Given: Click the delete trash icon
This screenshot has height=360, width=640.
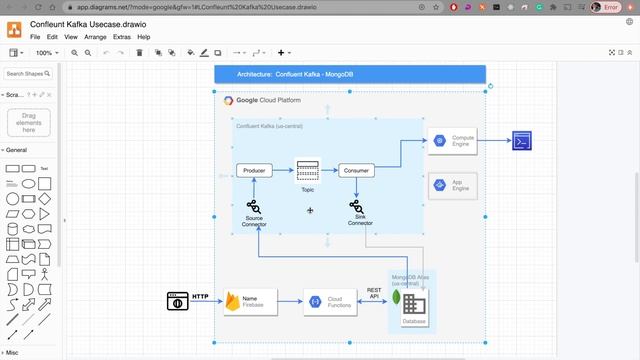Looking at the screenshot, I should 139,53.
